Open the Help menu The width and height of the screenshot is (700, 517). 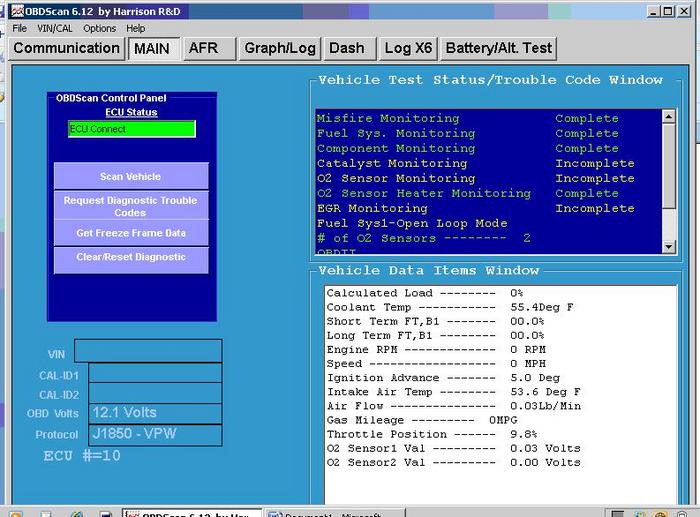[136, 29]
